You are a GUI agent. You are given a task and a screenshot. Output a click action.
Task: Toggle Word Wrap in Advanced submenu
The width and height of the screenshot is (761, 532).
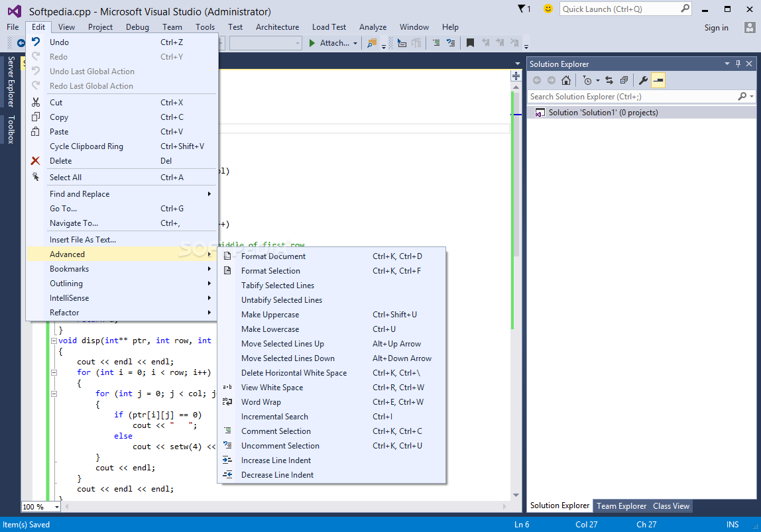tap(331, 402)
